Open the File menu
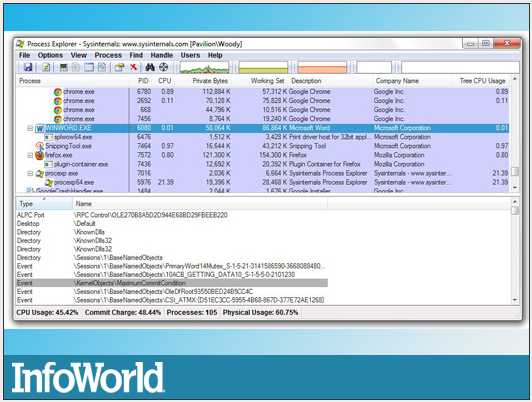The image size is (532, 402). tap(24, 55)
